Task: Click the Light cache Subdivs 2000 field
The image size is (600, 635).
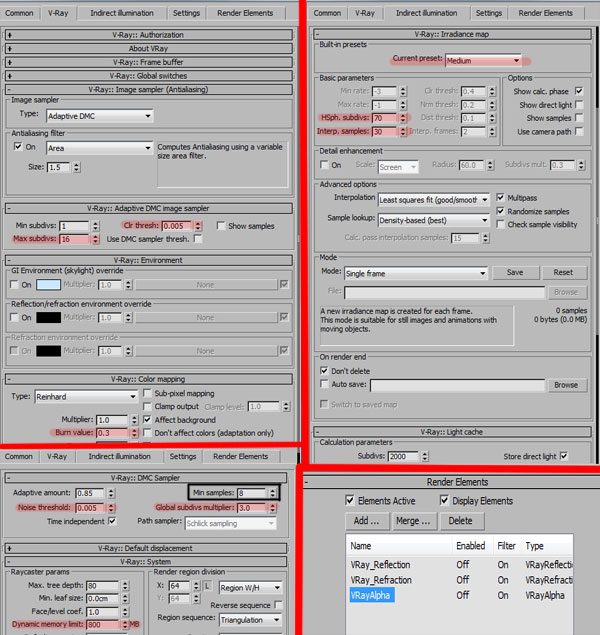Action: coord(403,456)
